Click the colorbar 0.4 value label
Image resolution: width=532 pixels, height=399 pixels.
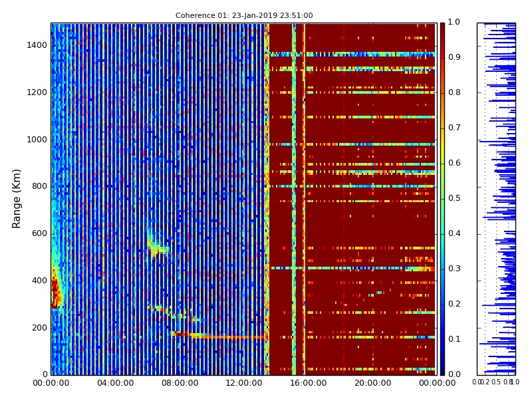tap(454, 233)
